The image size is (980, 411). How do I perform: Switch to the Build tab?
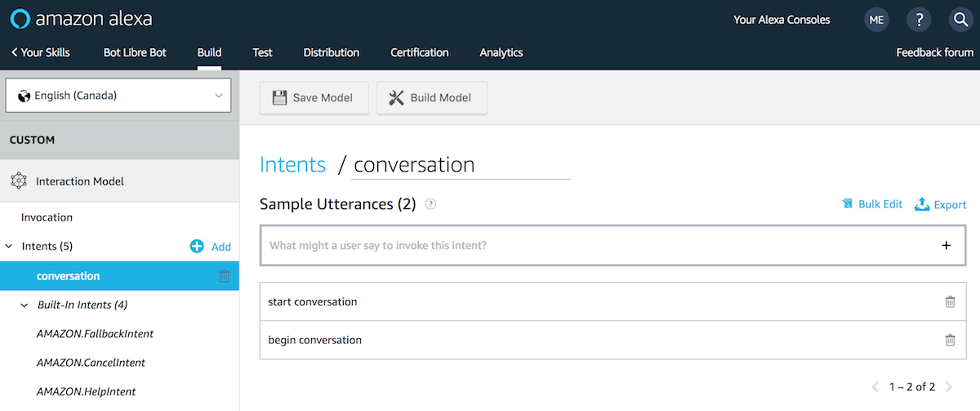(x=209, y=52)
